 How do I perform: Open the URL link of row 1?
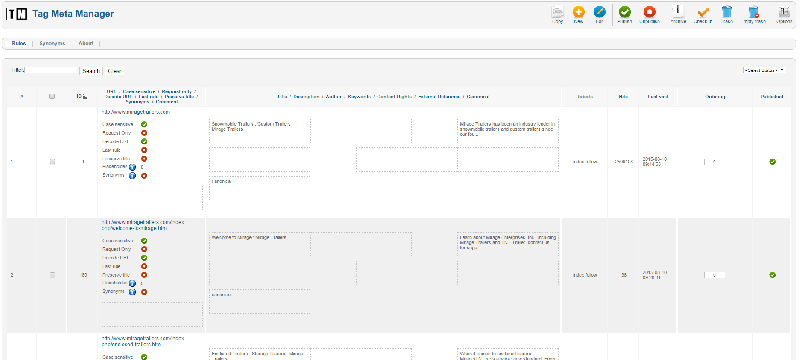click(136, 112)
